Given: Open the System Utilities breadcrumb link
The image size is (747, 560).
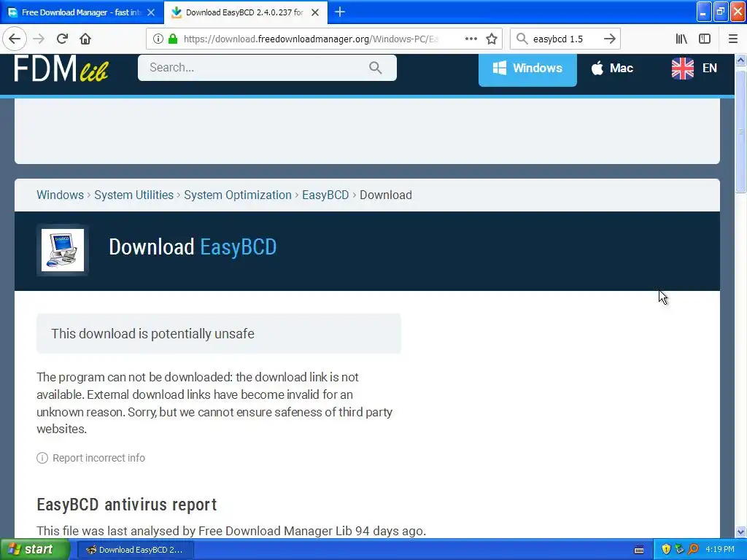Looking at the screenshot, I should point(134,195).
